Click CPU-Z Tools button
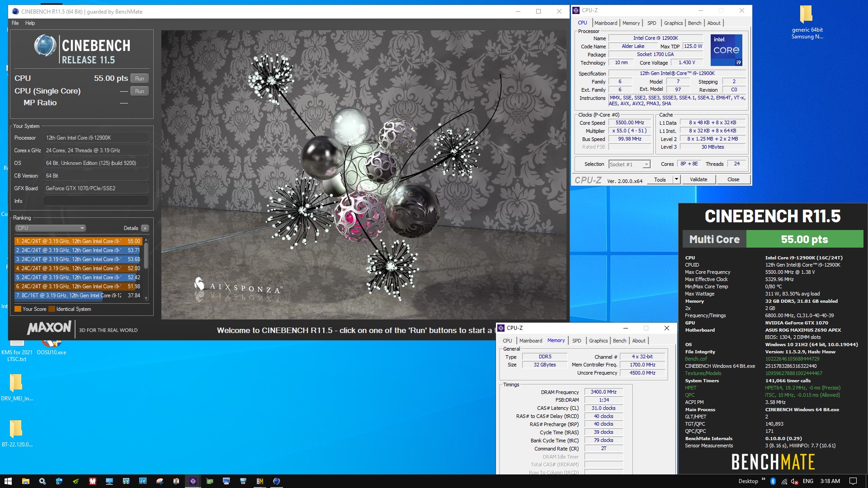Viewport: 868px width, 488px height. click(660, 179)
